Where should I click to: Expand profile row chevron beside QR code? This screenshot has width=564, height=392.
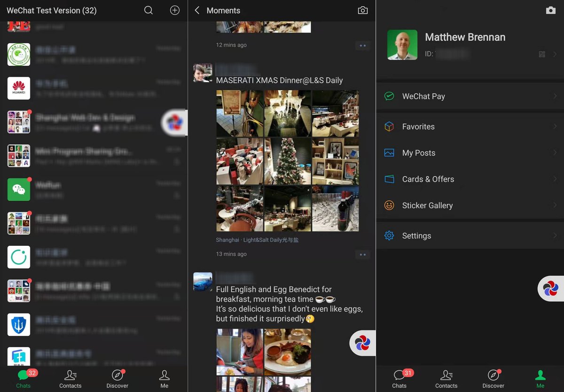click(x=555, y=55)
